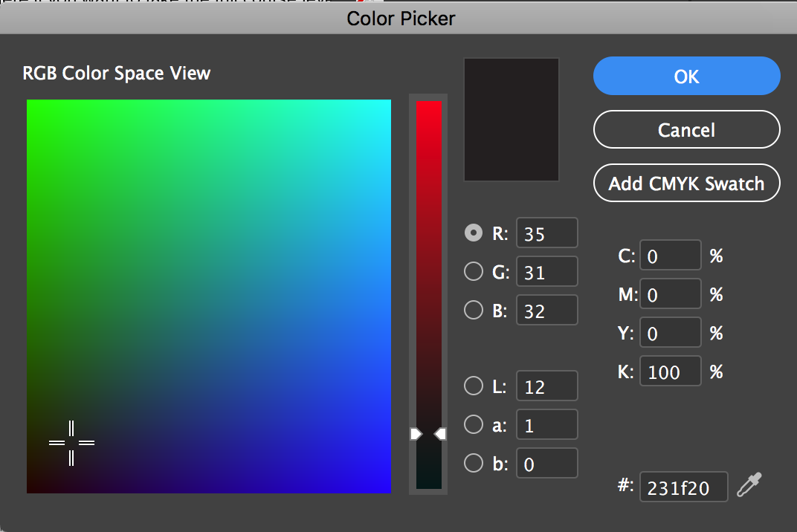Click the G value input field
The width and height of the screenshot is (797, 532).
546,272
